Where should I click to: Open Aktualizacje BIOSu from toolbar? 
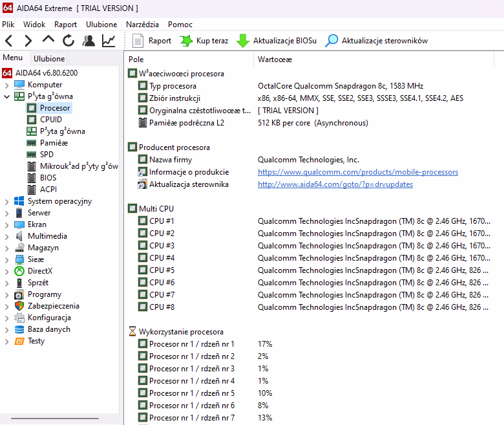pyautogui.click(x=277, y=41)
